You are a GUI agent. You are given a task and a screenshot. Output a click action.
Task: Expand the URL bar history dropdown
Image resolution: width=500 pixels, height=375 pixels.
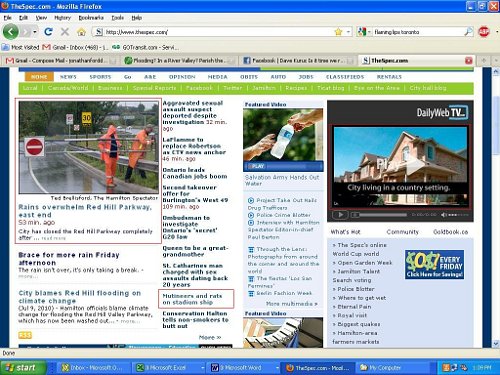tap(348, 32)
